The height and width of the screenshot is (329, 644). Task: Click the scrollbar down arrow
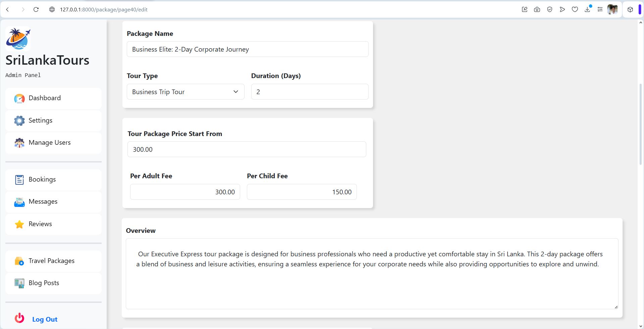[x=641, y=326]
